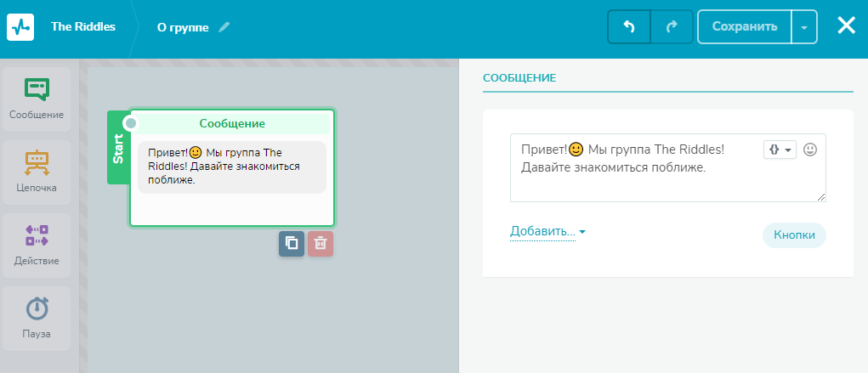Redo the last change

pyautogui.click(x=672, y=26)
